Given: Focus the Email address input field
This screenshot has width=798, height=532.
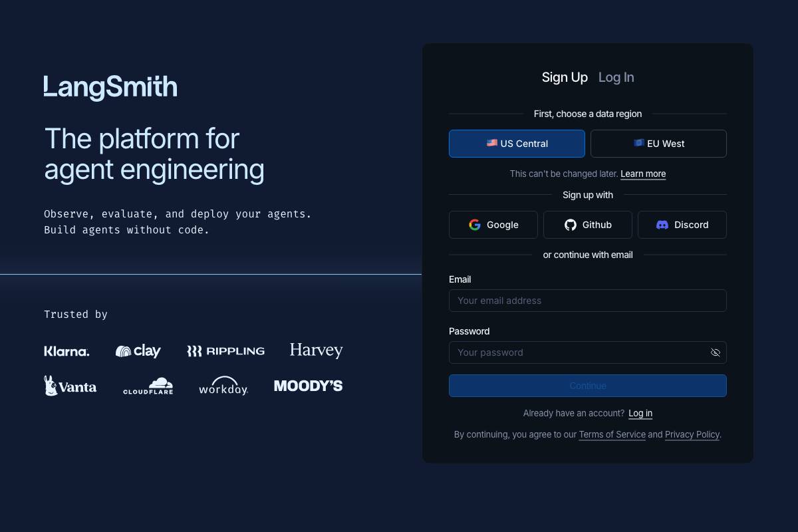Looking at the screenshot, I should pyautogui.click(x=588, y=301).
